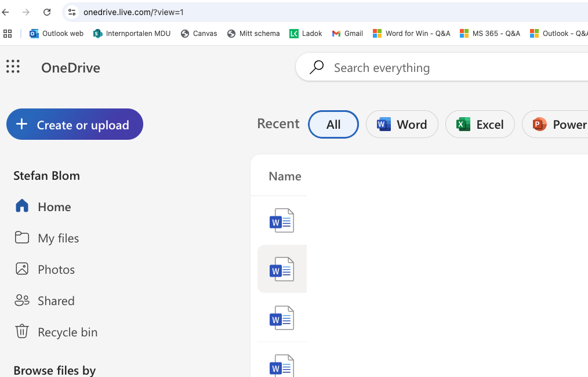Select the All recent filter
Image resolution: width=588 pixels, height=377 pixels.
click(333, 124)
